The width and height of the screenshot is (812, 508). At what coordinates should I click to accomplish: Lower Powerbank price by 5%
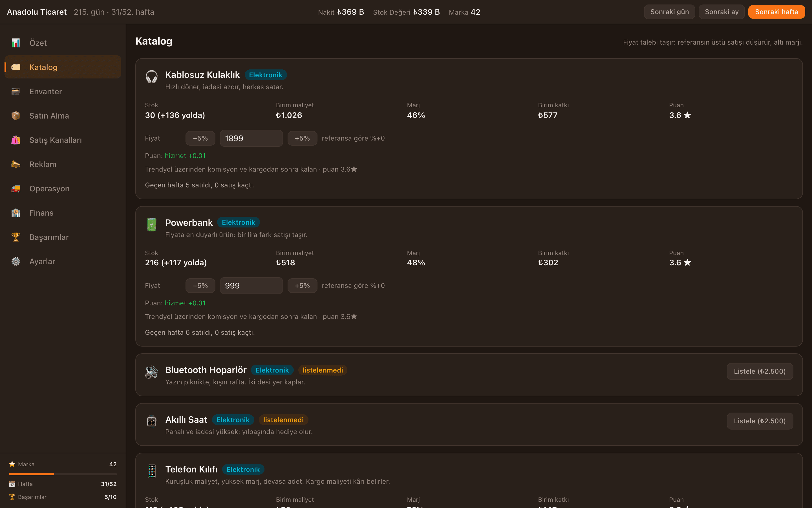coord(200,286)
